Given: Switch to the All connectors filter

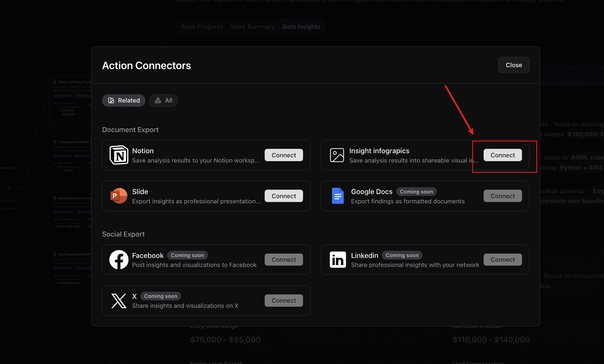Looking at the screenshot, I should click(163, 100).
